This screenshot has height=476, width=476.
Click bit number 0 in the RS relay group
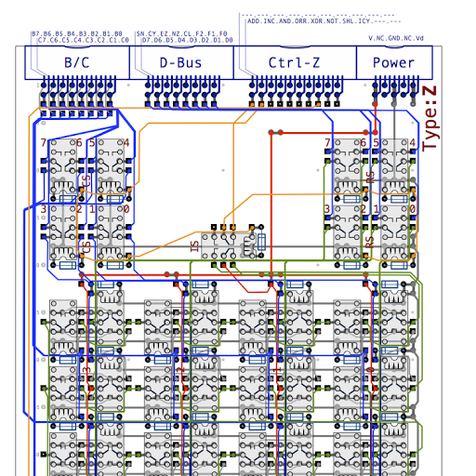tap(413, 209)
